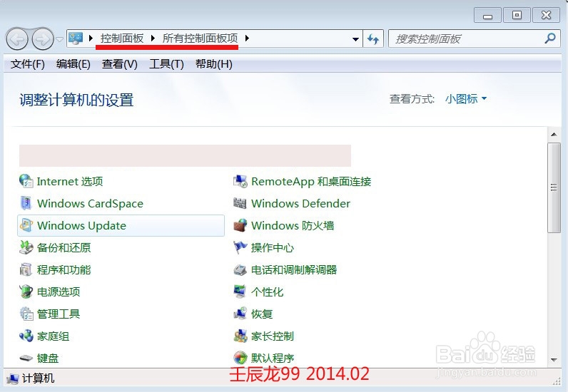
Task: Click the Windows Update icon
Action: coord(26,225)
